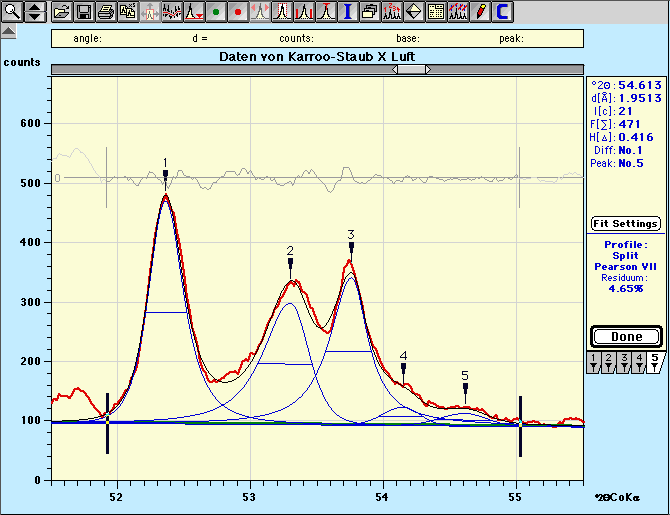Click the printer icon in toolbar
The height and width of the screenshot is (515, 670).
pos(106,12)
